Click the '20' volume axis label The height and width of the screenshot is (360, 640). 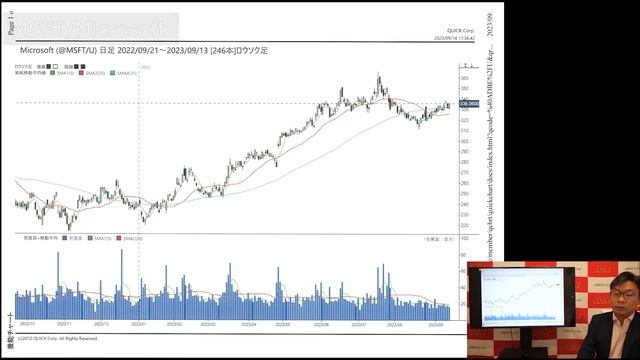click(463, 304)
